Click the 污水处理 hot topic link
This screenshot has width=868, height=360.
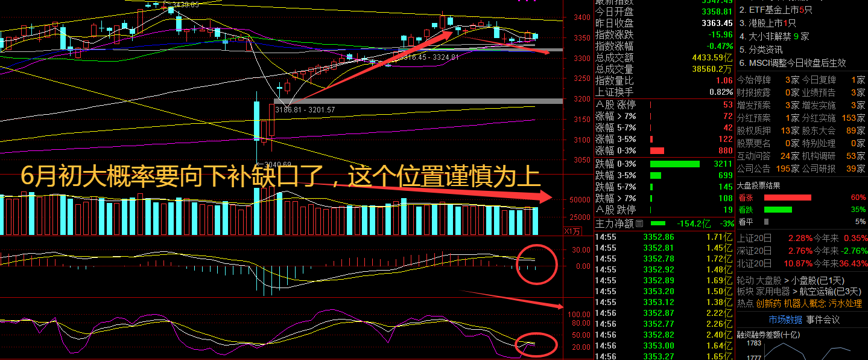point(845,303)
